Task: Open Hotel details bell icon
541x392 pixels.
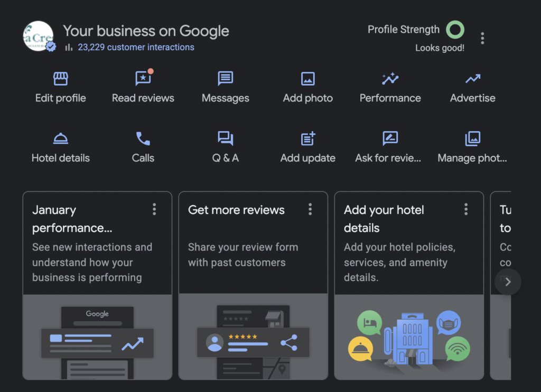Action: pos(60,138)
